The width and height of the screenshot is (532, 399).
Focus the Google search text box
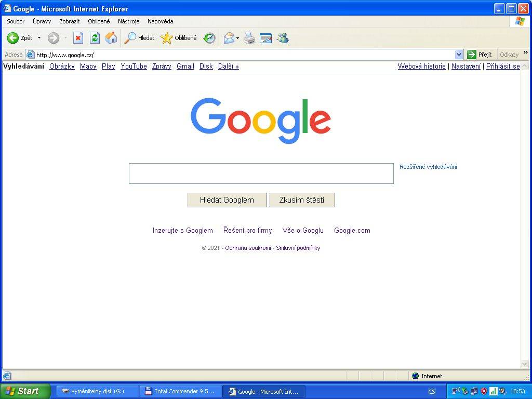(261, 174)
